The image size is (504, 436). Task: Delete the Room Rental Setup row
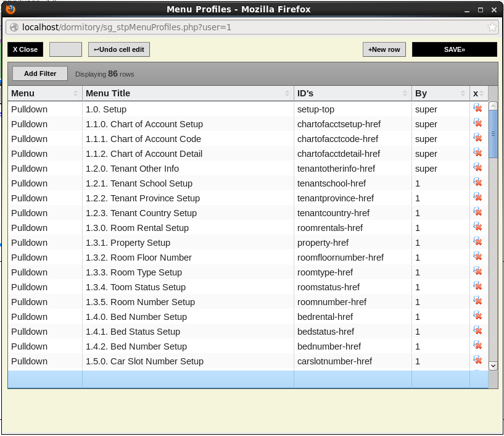pyautogui.click(x=477, y=227)
